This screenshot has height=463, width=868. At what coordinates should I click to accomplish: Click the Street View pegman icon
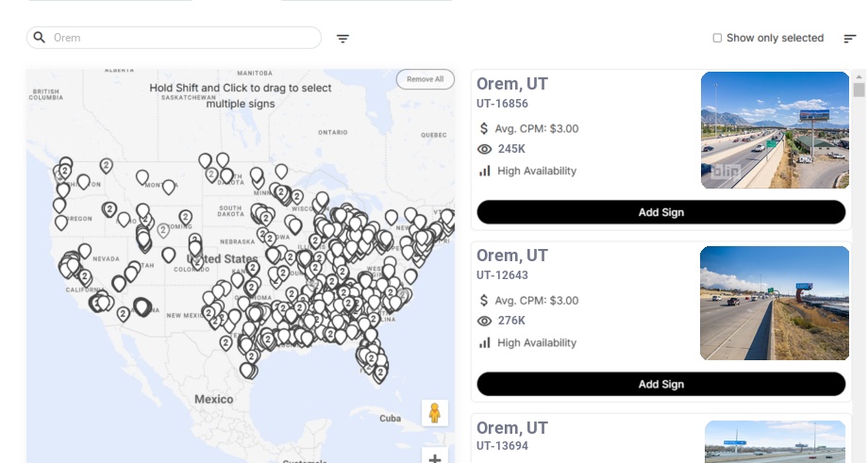(435, 413)
